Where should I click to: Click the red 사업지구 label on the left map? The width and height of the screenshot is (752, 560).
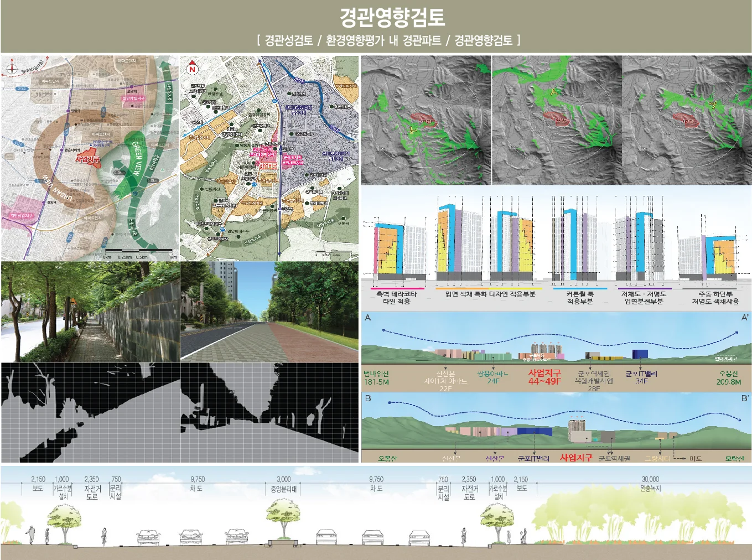pyautogui.click(x=87, y=160)
